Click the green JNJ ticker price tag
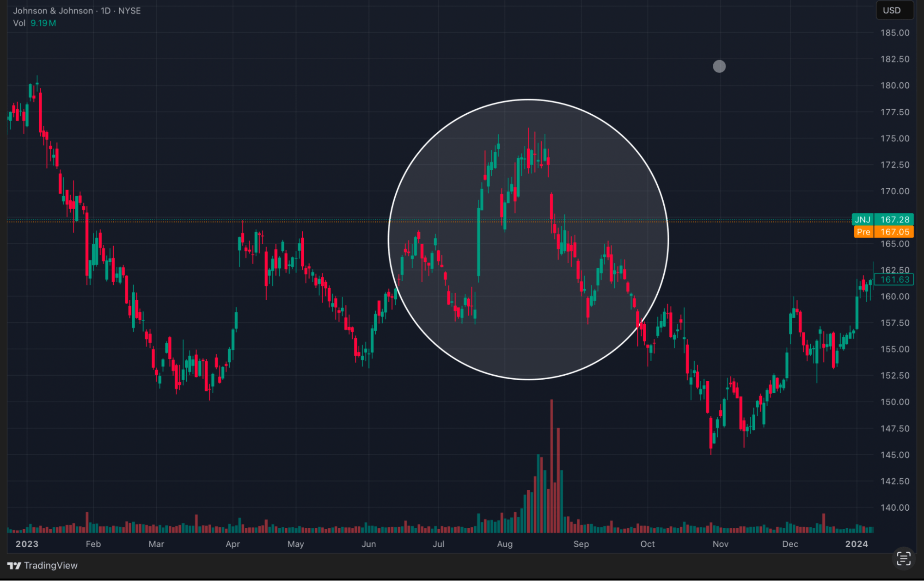Image resolution: width=924 pixels, height=581 pixels. 882,219
